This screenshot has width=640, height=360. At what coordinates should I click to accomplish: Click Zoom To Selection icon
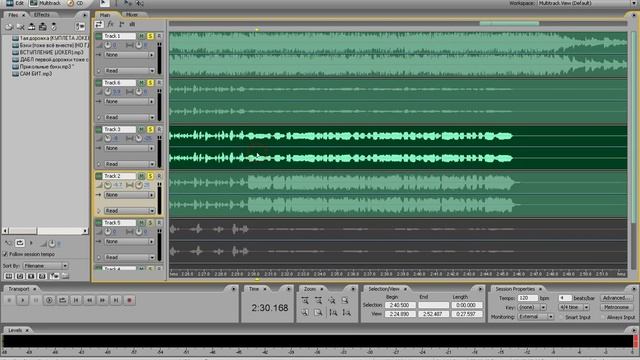pyautogui.click(x=345, y=300)
